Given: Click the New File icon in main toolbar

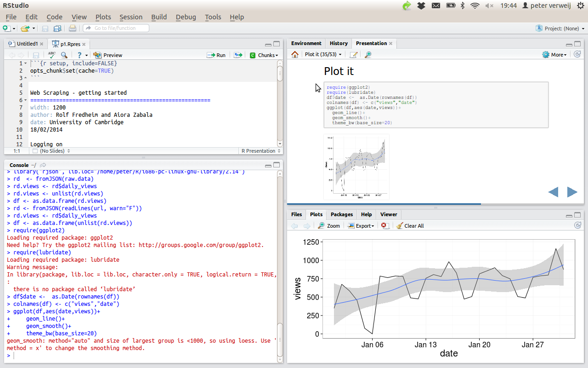Looking at the screenshot, I should pyautogui.click(x=6, y=29).
